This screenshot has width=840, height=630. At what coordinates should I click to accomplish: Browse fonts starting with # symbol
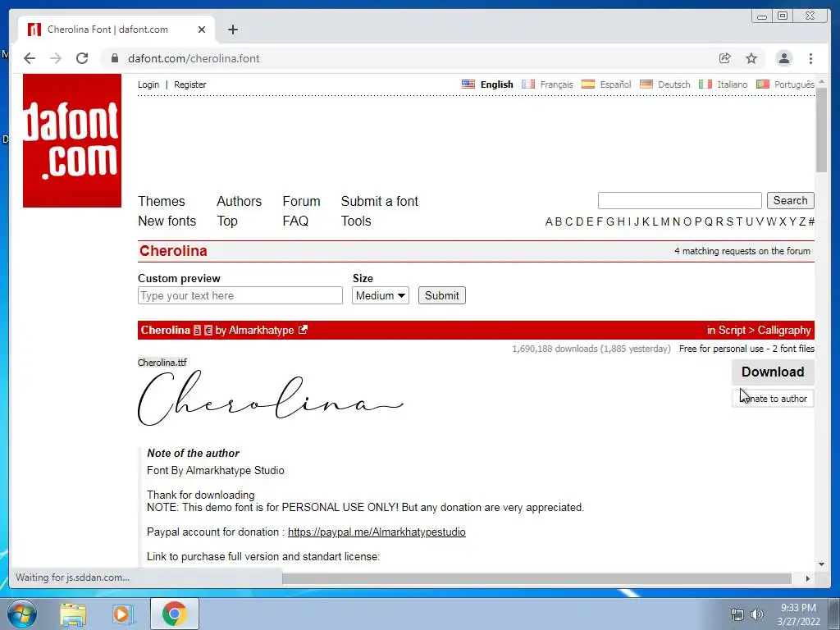coord(811,221)
